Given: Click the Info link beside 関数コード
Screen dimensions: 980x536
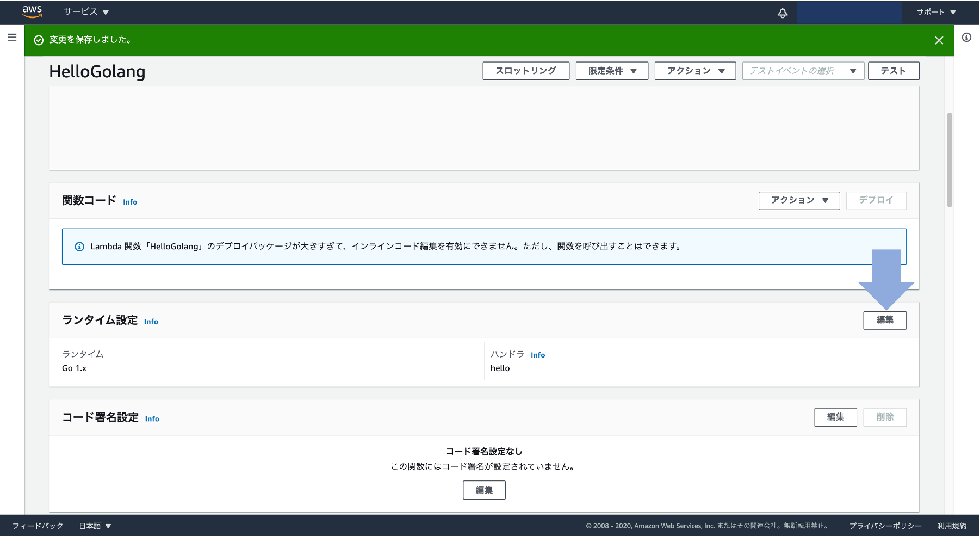Looking at the screenshot, I should coord(130,202).
